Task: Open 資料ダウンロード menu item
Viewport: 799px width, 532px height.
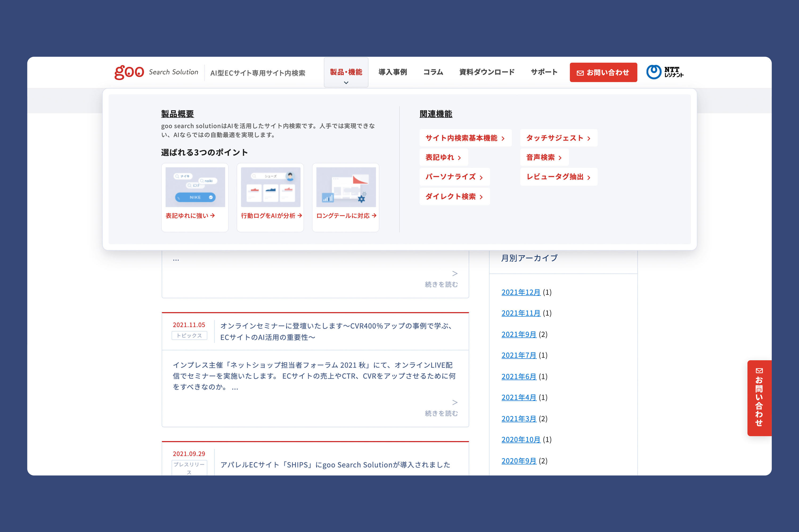Action: 487,72
